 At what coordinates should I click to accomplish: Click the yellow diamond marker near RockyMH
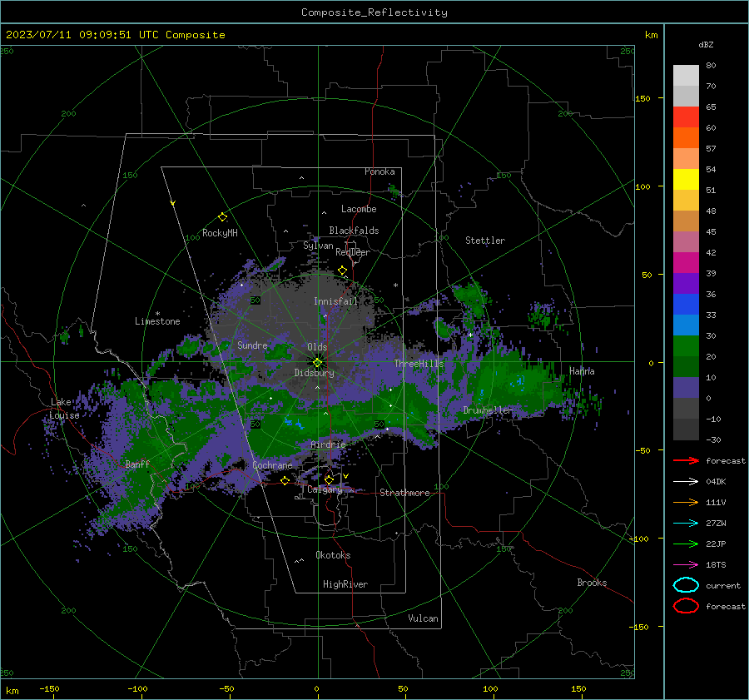[x=222, y=217]
